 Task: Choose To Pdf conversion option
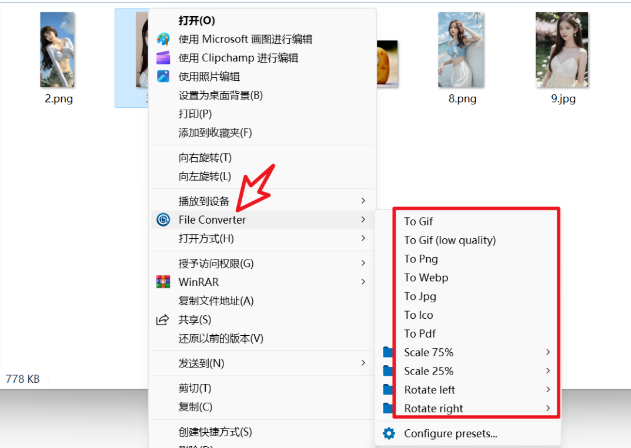point(420,333)
